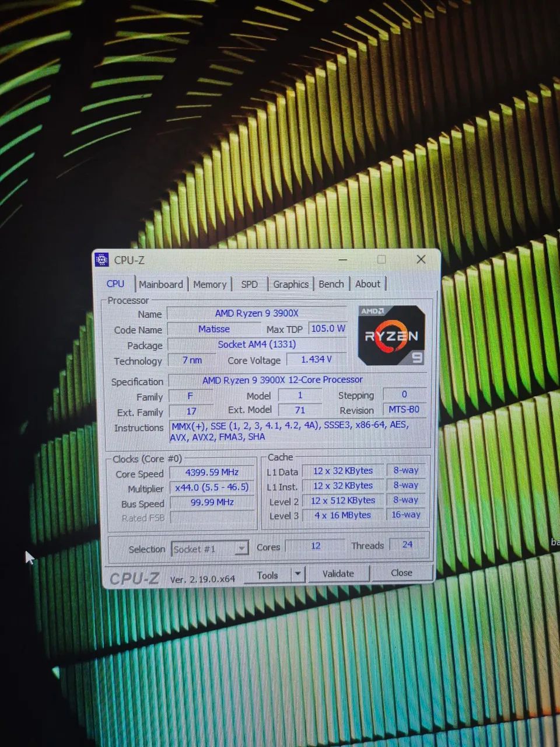
Task: Click the Technology value 7 nm
Action: 192,360
